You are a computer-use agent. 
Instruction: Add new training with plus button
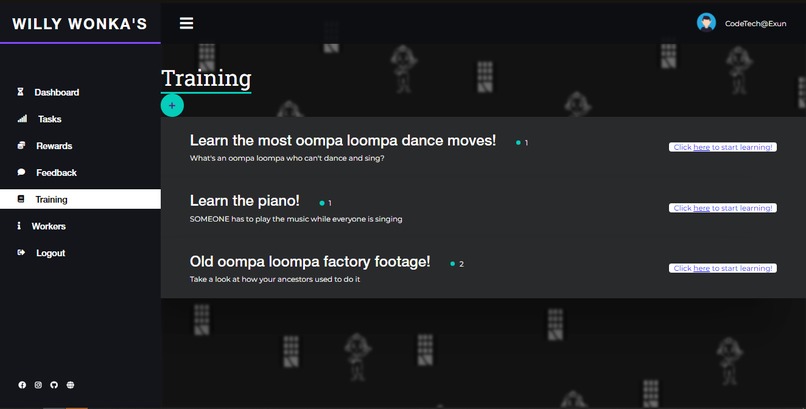[172, 105]
